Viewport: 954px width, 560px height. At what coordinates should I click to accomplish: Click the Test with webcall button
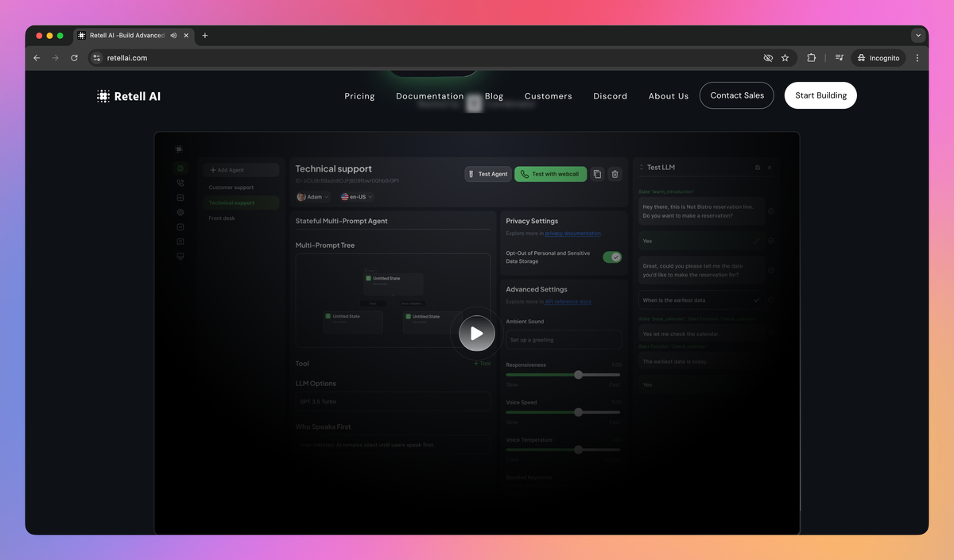(x=550, y=174)
